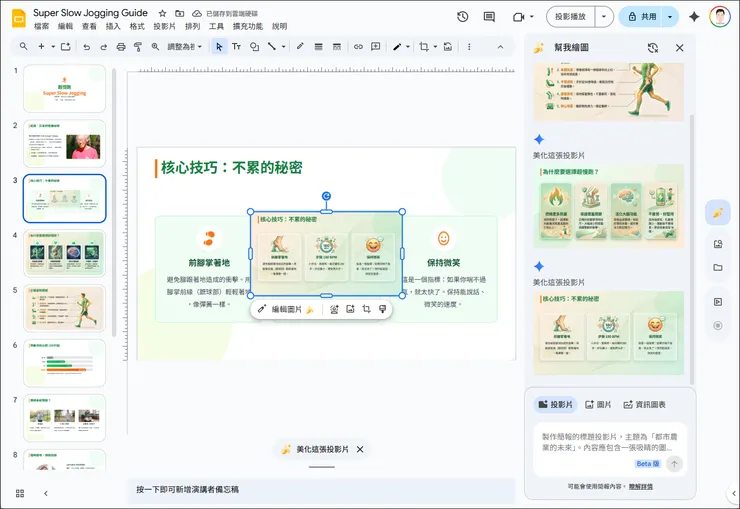Switch to the 圖片 tab
The width and height of the screenshot is (740, 509).
(598, 405)
